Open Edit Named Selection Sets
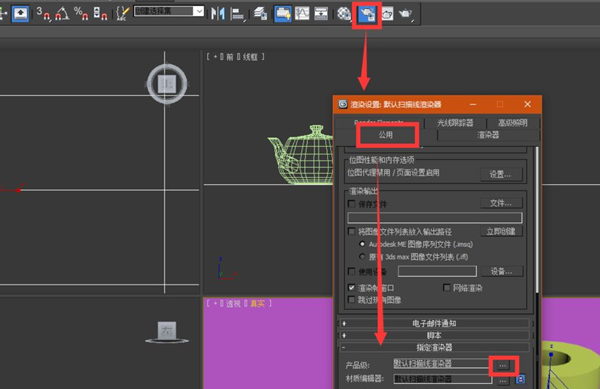600x389 pixels. (122, 13)
